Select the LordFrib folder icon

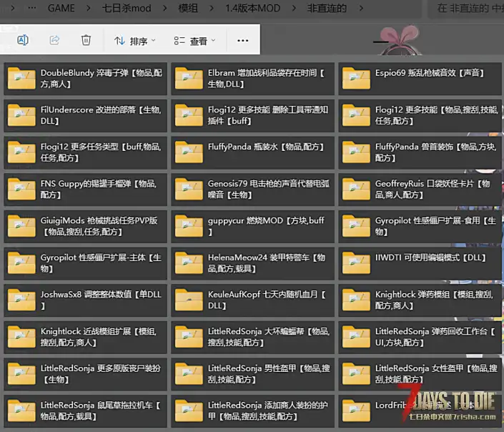[356, 411]
